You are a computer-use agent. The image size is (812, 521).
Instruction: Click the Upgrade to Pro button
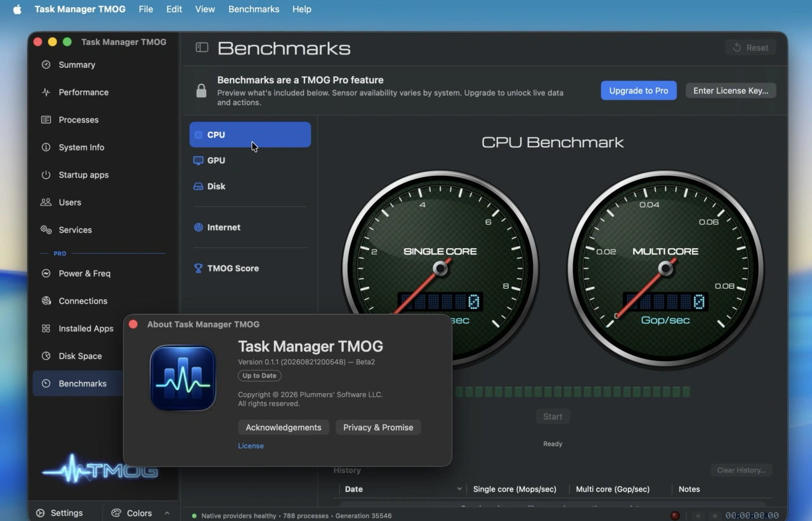tap(639, 91)
